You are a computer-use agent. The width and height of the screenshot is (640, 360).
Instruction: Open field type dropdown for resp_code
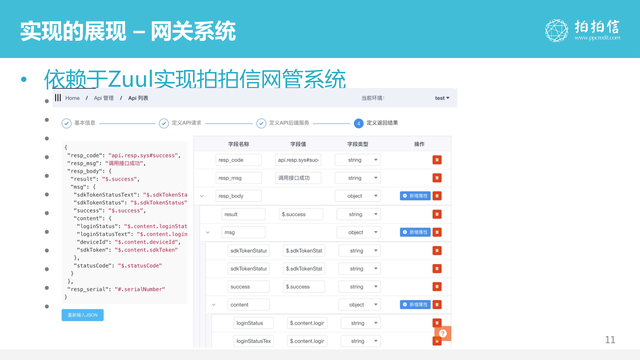coord(358,160)
